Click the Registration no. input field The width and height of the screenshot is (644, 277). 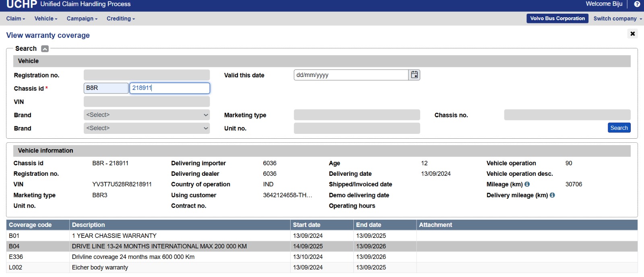pos(147,75)
